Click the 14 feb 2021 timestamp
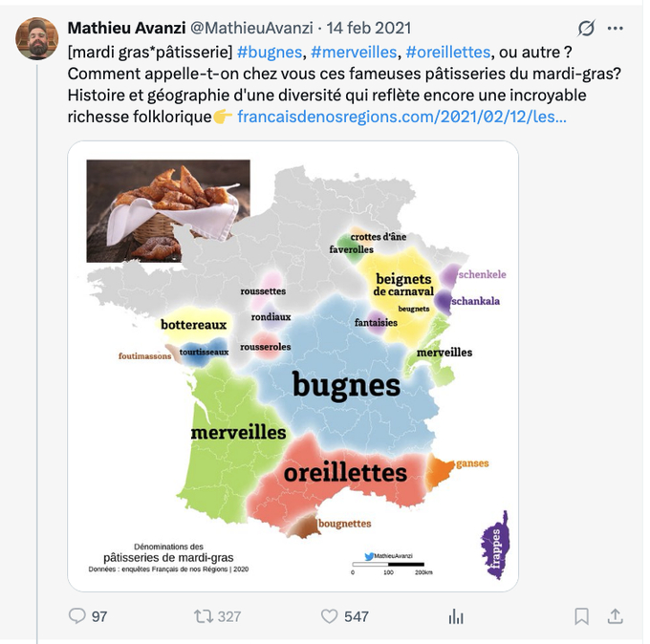Image resolution: width=650 pixels, height=644 pixels. [x=370, y=28]
